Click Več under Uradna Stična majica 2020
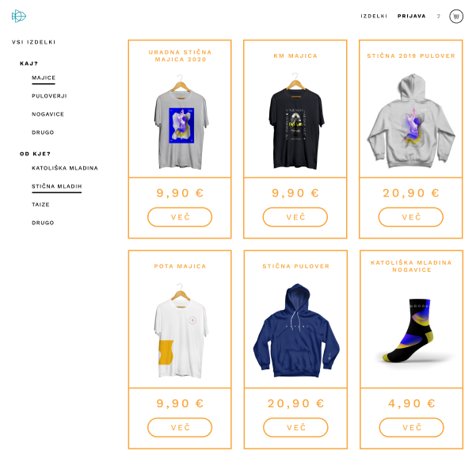Screen dimensions: 476x466 pos(180,217)
